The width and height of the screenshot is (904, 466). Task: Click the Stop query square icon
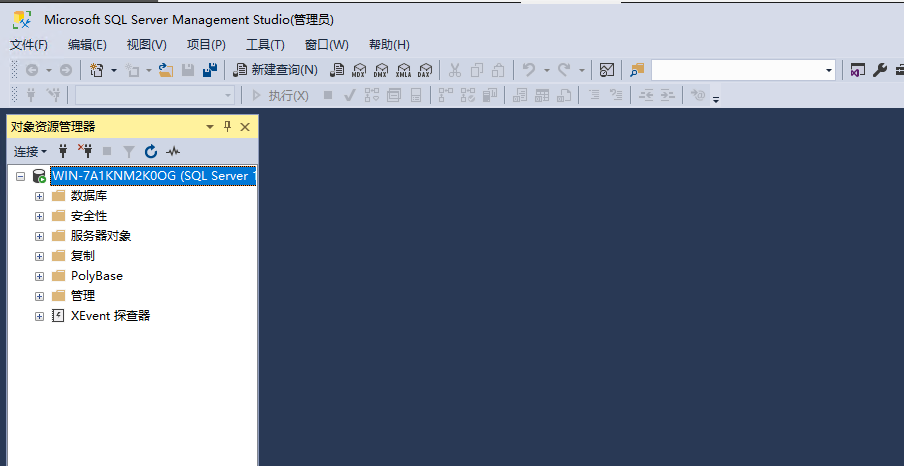coord(328,96)
